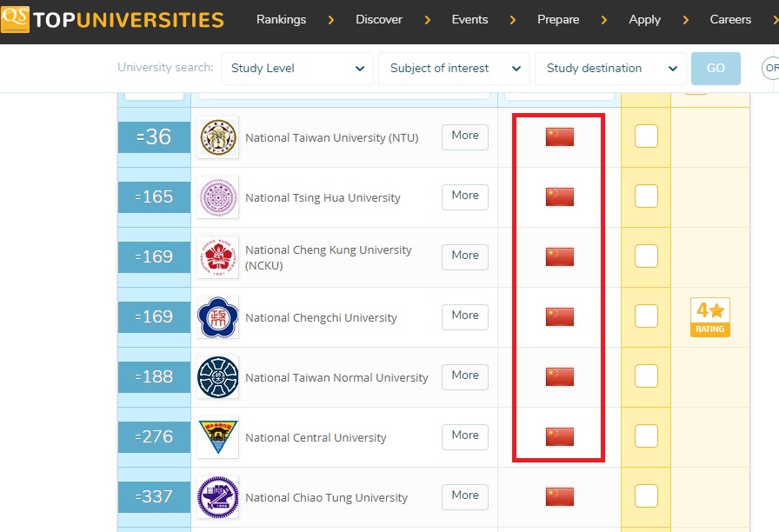
Task: Click the National Taiwan Normal University emblem
Action: [x=216, y=376]
